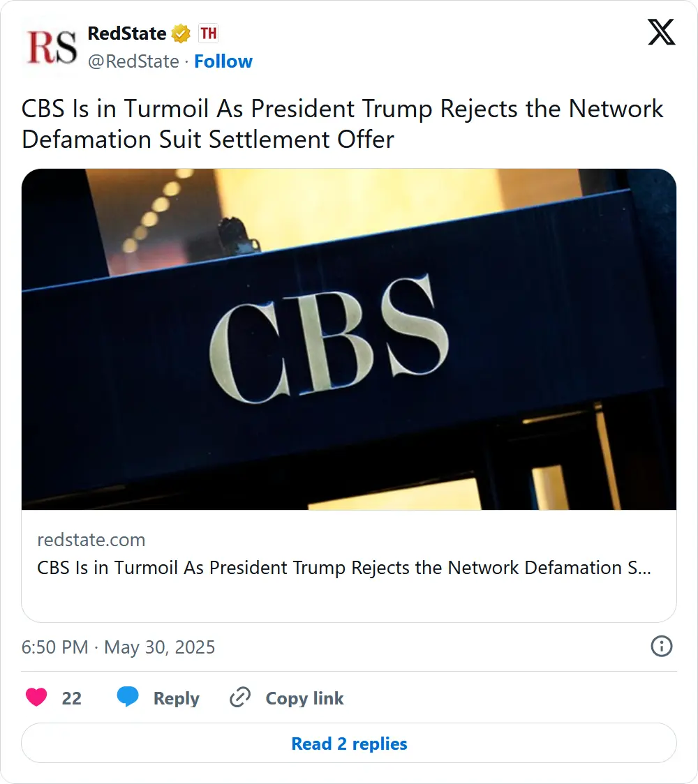Open the RedState display name profile

tap(127, 33)
